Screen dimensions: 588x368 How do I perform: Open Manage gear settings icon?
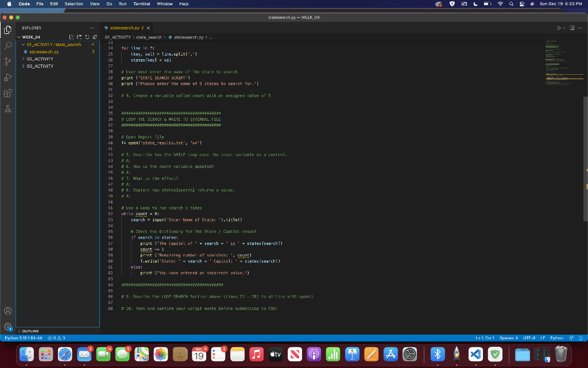[x=9, y=327]
